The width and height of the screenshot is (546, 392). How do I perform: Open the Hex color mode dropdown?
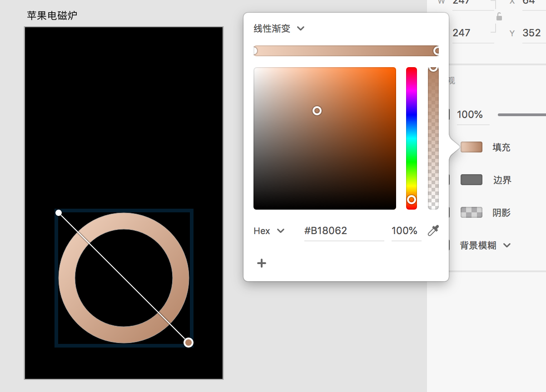[269, 231]
